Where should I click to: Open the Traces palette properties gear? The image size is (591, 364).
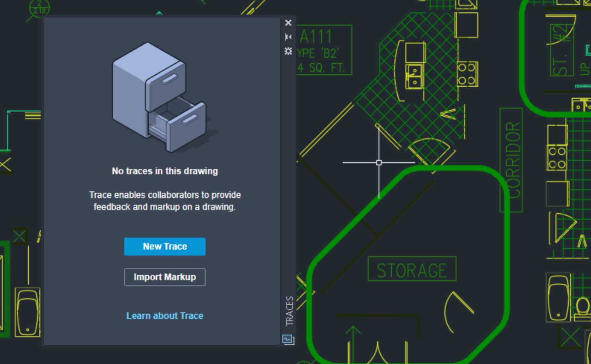[x=288, y=51]
